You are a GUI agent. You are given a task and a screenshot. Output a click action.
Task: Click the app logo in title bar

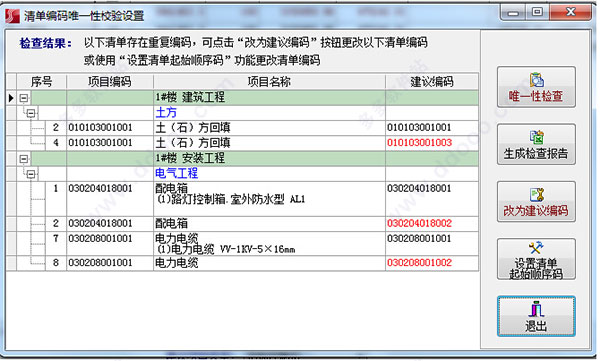click(x=12, y=15)
